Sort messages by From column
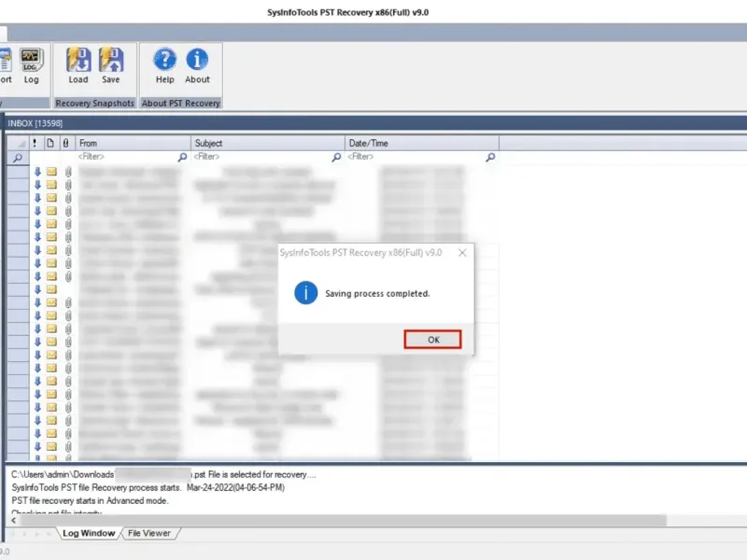 tap(133, 143)
